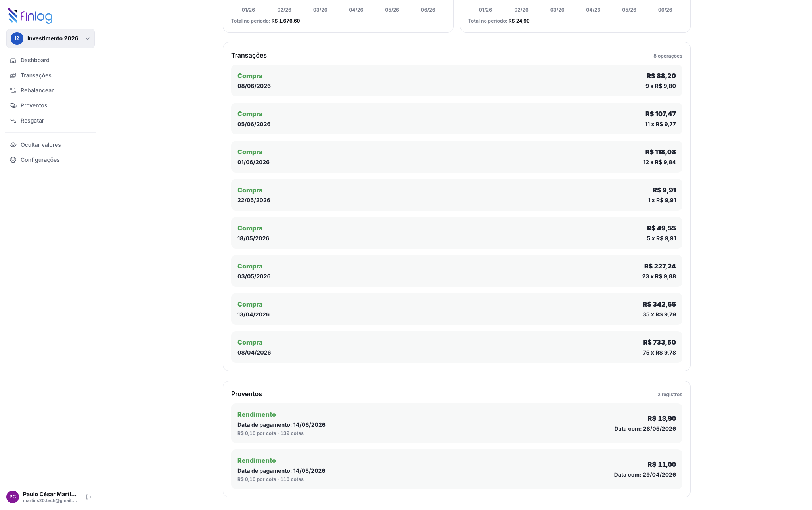Click the text 75 x R$ 9,78

[659, 353]
